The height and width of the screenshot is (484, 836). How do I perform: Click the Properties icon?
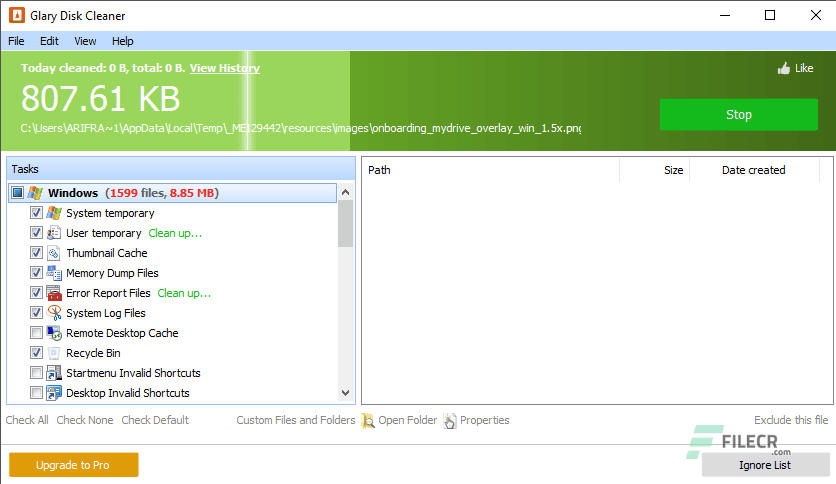(449, 421)
